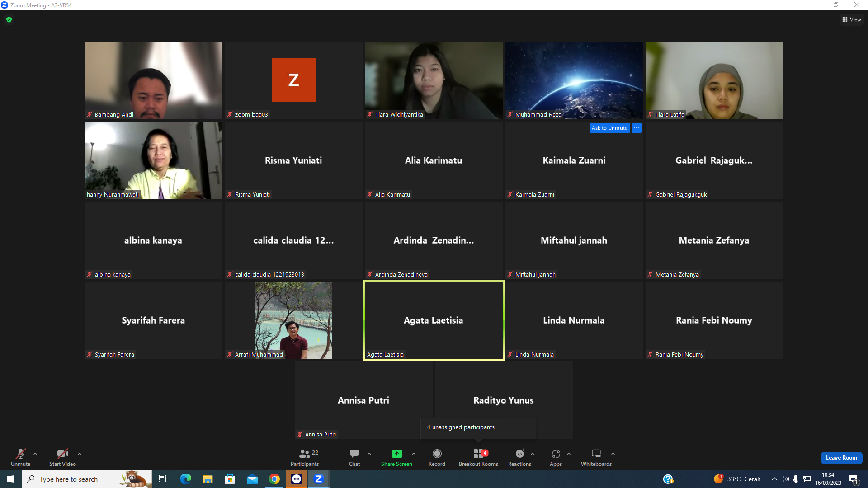Open the notification center icon
The image size is (868, 488).
(854, 479)
